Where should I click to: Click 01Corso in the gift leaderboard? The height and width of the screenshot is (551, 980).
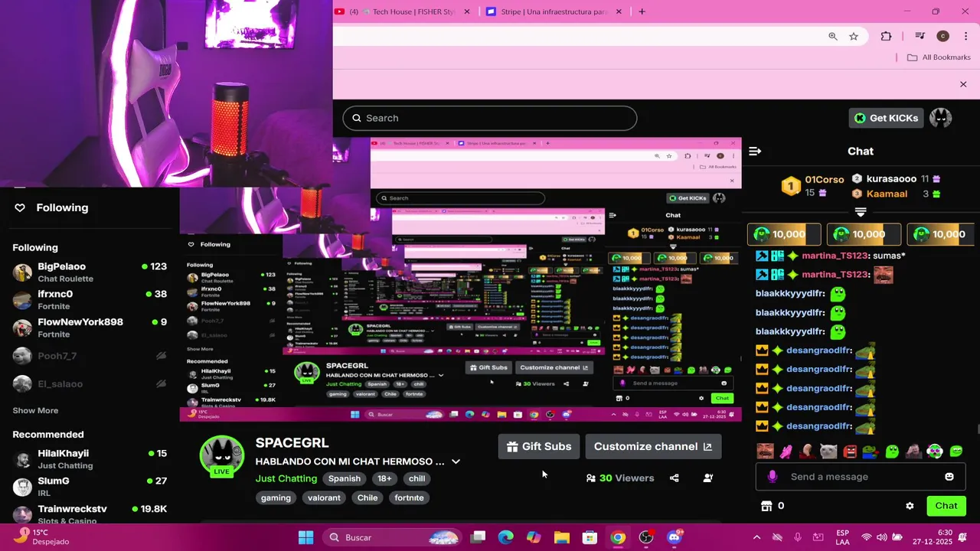pos(825,180)
